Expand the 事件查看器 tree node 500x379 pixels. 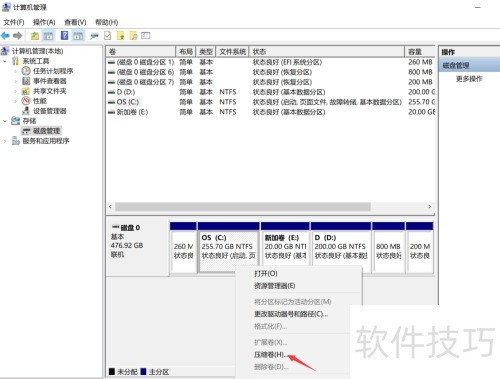click(16, 81)
